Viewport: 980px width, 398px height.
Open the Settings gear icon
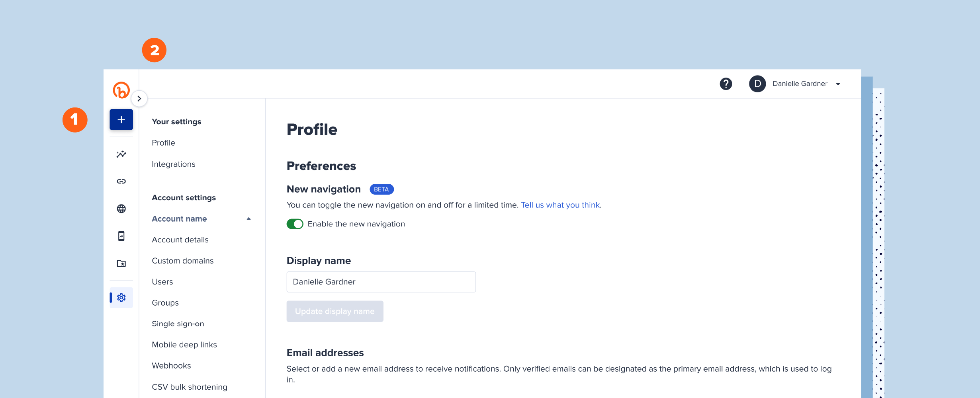point(121,298)
